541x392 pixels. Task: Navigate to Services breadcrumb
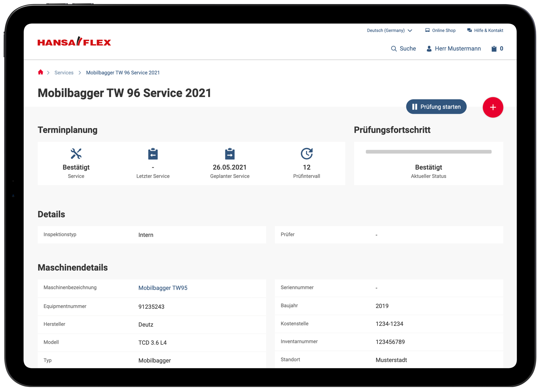(x=64, y=73)
